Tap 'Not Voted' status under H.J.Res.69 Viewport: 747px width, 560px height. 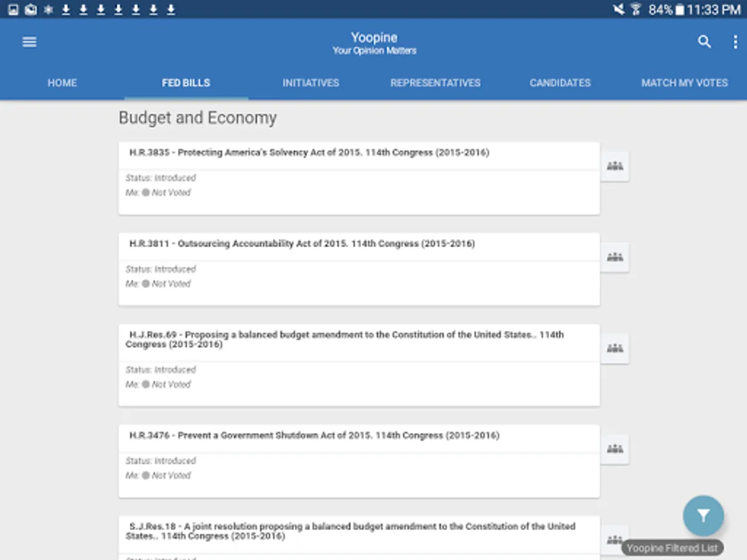click(x=171, y=385)
